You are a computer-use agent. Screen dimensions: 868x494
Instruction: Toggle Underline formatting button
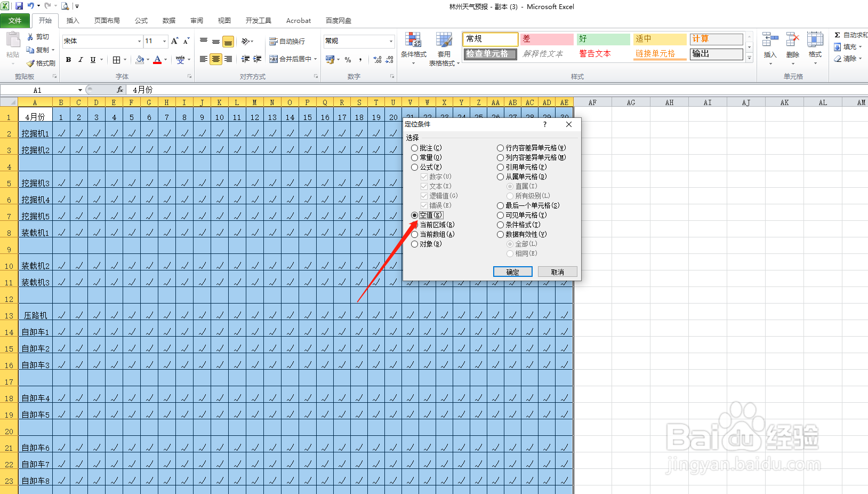(x=93, y=60)
